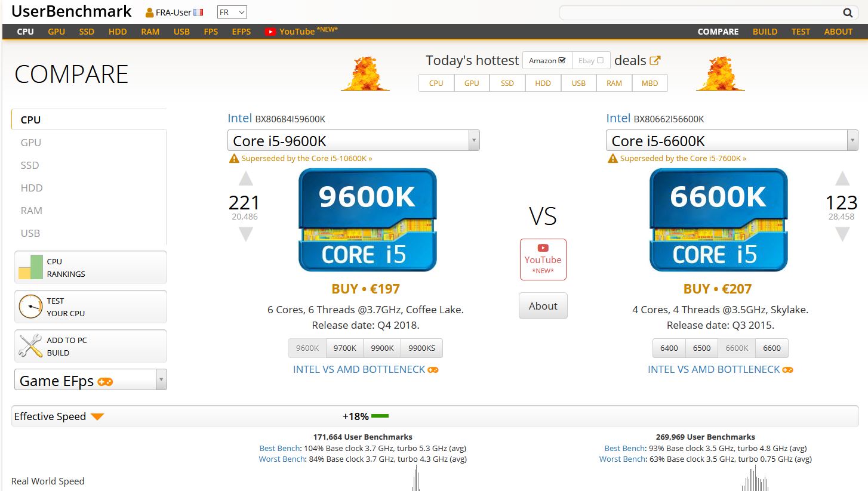Open the SSD tab in the navigation bar
The image size is (868, 491).
click(x=87, y=32)
